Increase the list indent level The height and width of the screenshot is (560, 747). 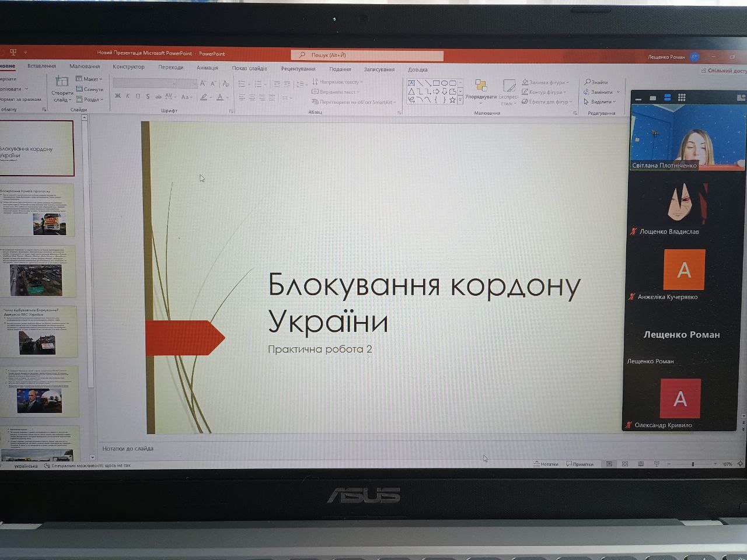[x=287, y=85]
